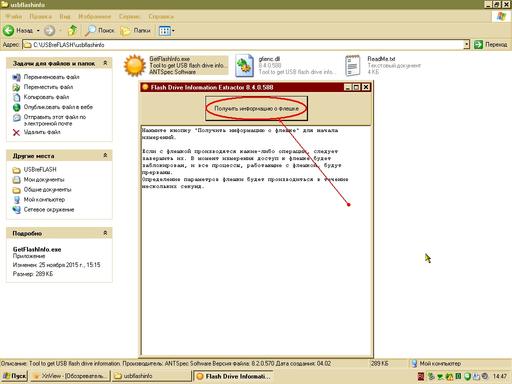Select the gfenc.dll file icon
This screenshot has height=384, width=512.
(x=244, y=66)
